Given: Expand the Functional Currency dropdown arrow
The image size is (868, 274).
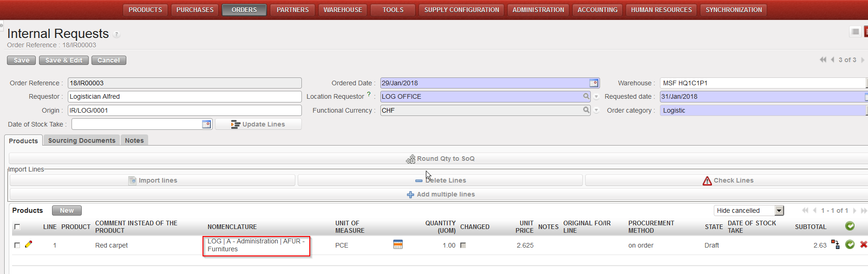Looking at the screenshot, I should pos(596,111).
